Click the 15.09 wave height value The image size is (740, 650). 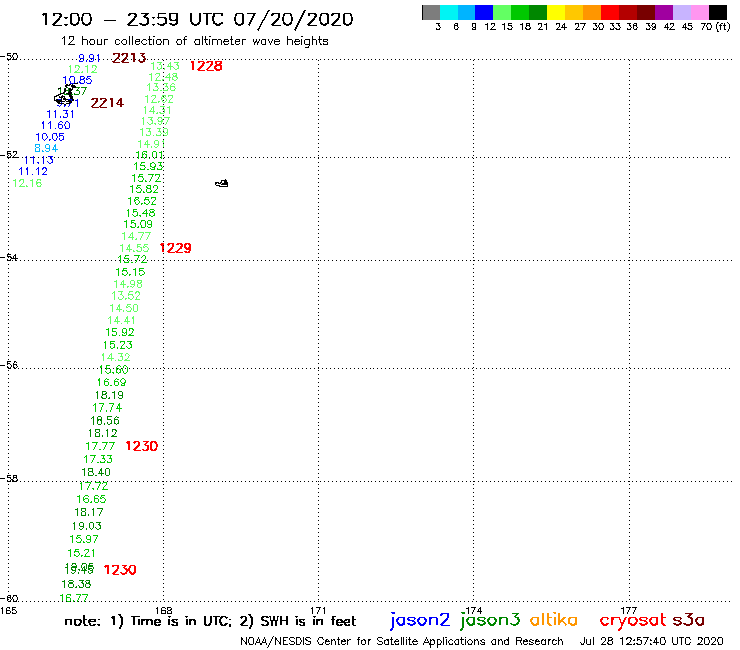click(138, 224)
